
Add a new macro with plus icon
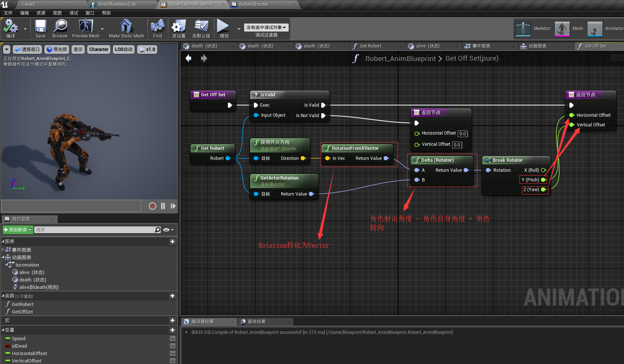point(172,320)
